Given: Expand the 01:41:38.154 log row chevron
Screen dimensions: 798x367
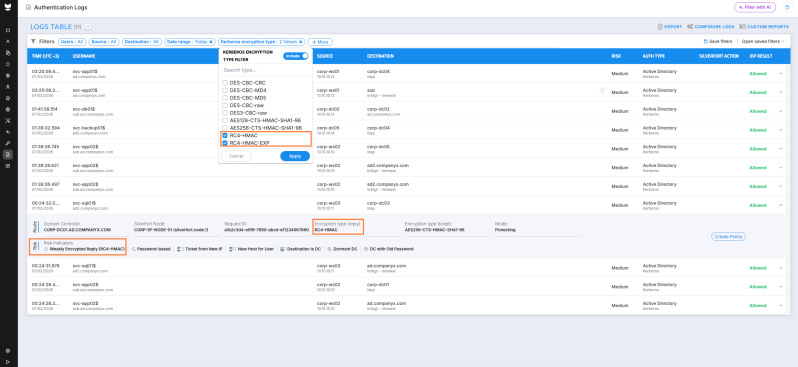Looking at the screenshot, I should [781, 111].
